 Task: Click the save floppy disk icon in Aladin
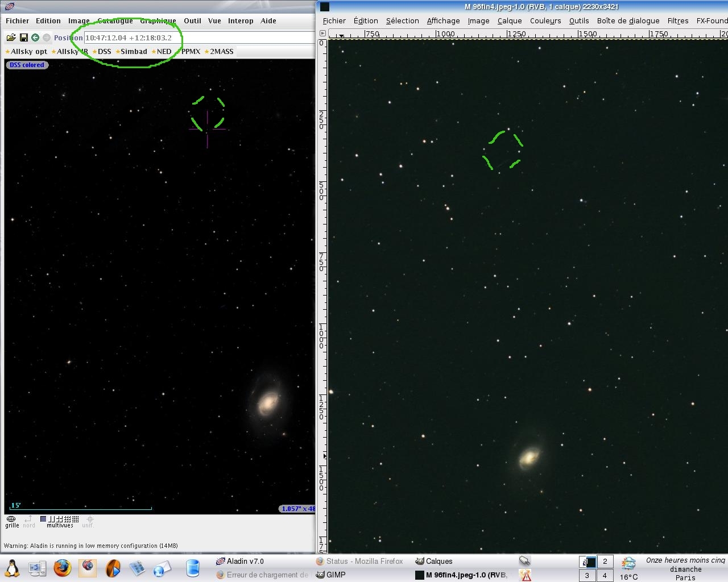pyautogui.click(x=23, y=38)
